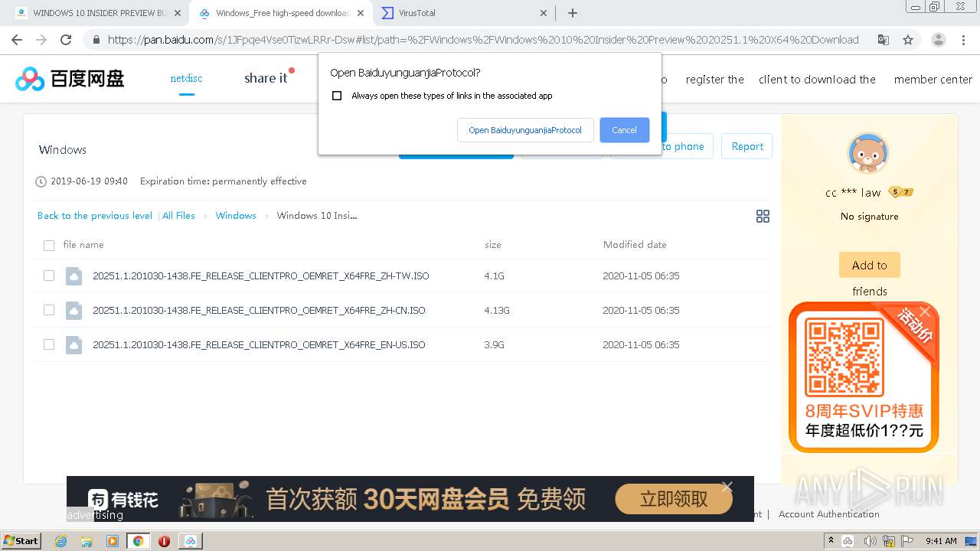Click Account Authentication footer link
Image resolution: width=980 pixels, height=551 pixels.
click(829, 514)
